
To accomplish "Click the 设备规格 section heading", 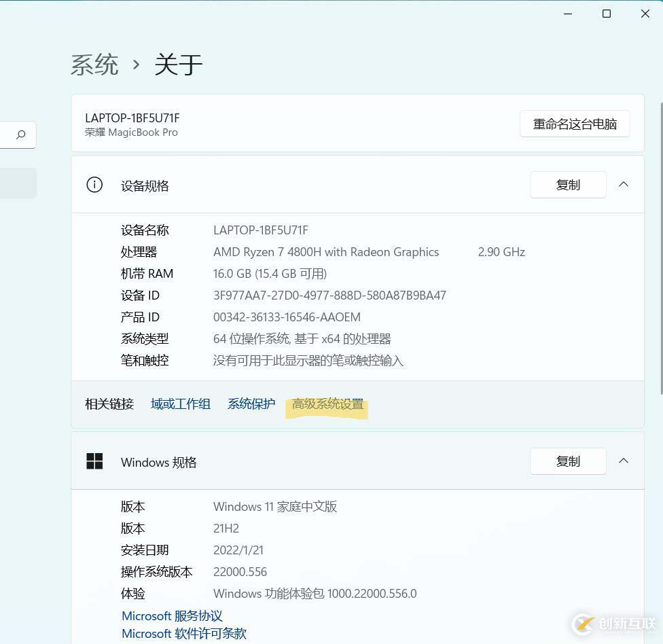I will 145,185.
